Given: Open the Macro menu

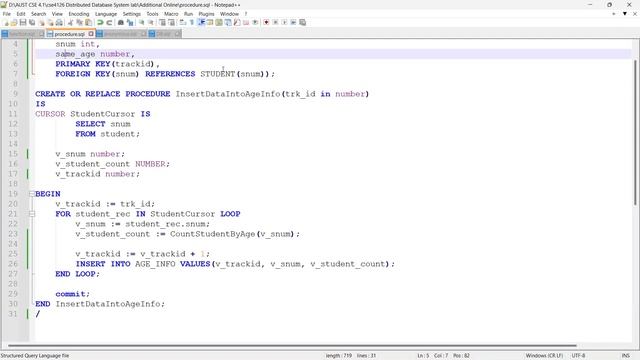Looking at the screenshot, I should click(171, 14).
